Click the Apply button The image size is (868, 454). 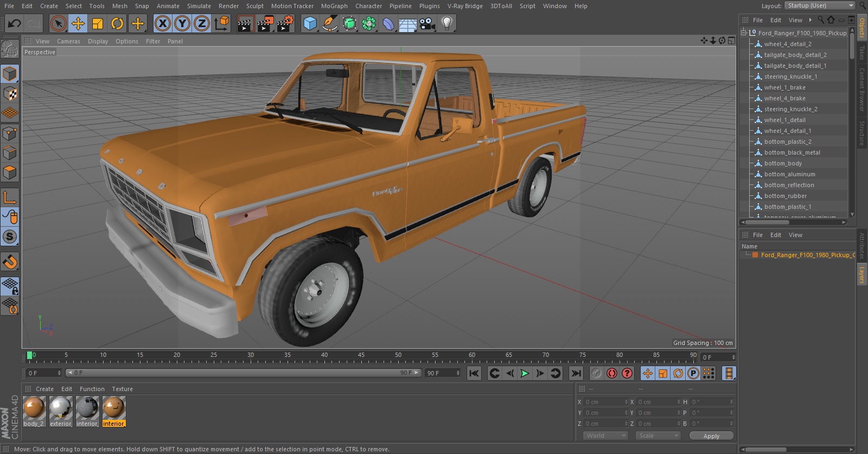click(x=711, y=436)
